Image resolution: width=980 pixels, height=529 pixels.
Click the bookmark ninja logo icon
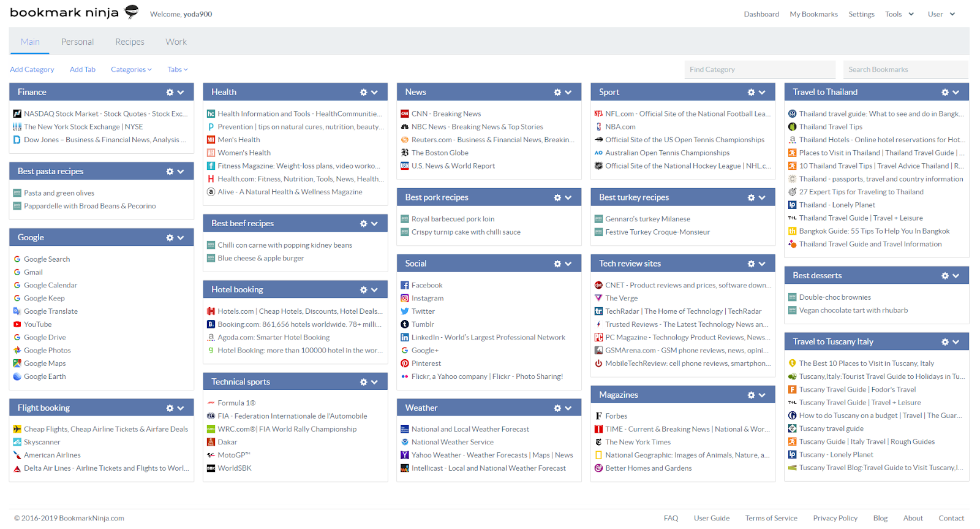pyautogui.click(x=131, y=12)
